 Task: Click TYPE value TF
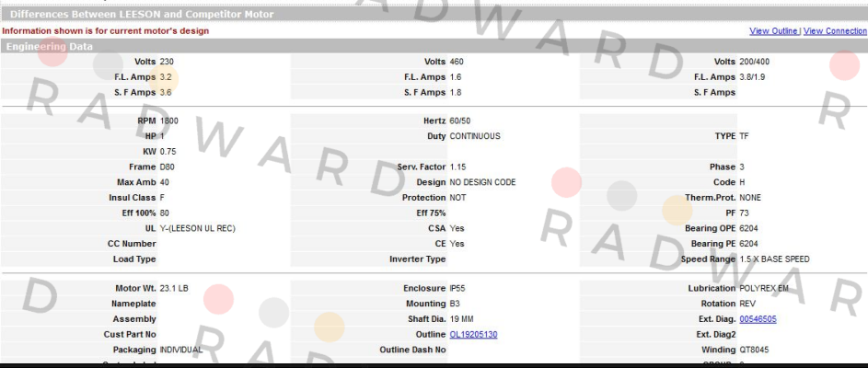[744, 135]
